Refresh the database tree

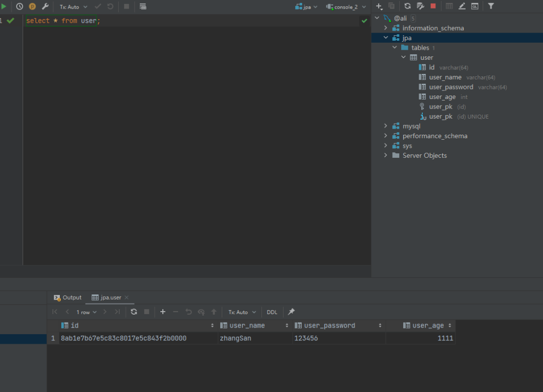[x=408, y=6]
